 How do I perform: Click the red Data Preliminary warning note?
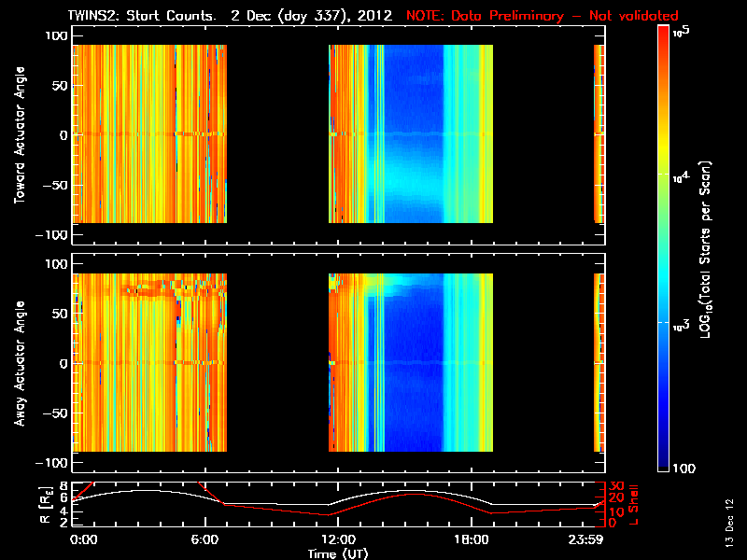(x=543, y=16)
